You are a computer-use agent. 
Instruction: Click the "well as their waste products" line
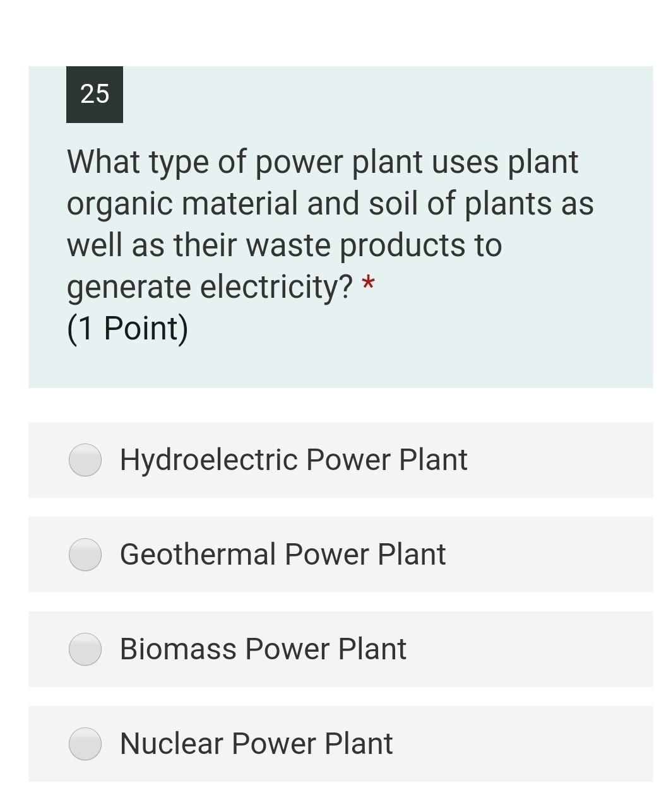(x=284, y=245)
